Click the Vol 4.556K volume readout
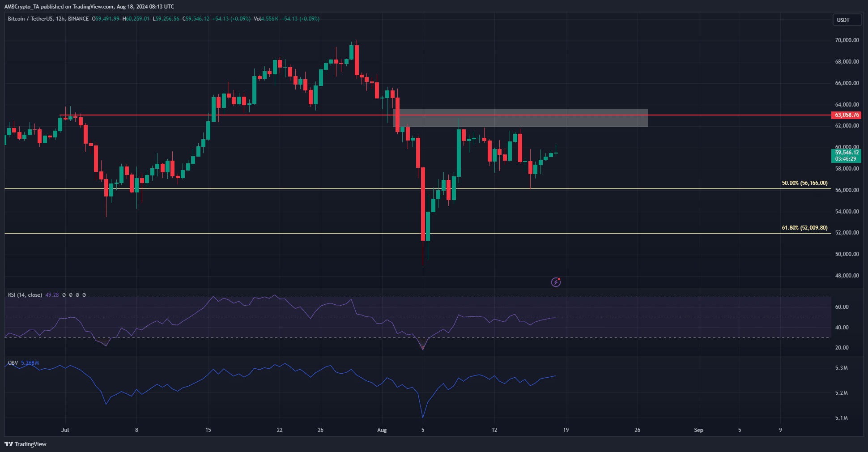This screenshot has height=452, width=868. 266,19
